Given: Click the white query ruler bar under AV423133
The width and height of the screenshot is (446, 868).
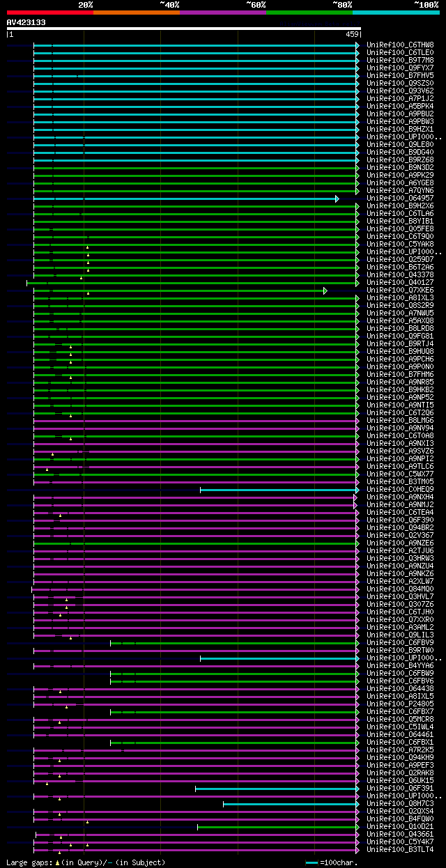Looking at the screenshot, I should point(184,29).
